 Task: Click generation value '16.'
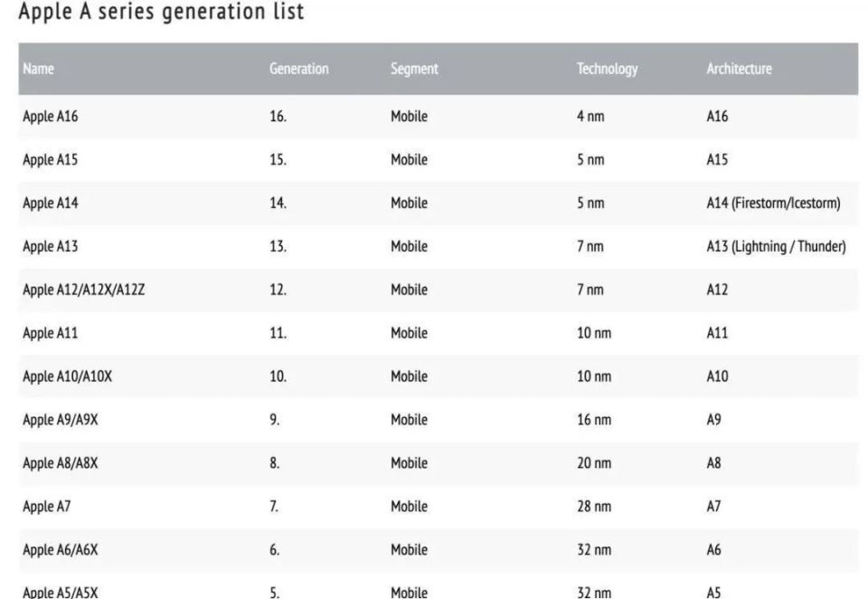coord(278,117)
